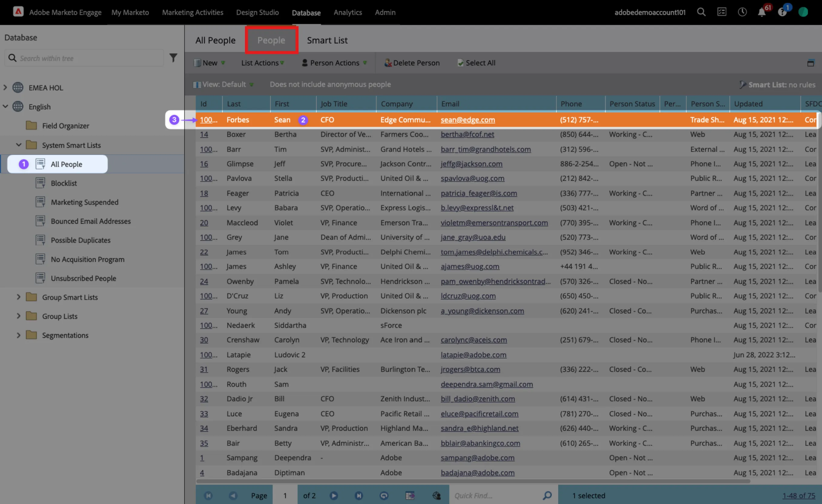Open the help question mark icon
Screen dimensions: 822x504
tap(782, 13)
